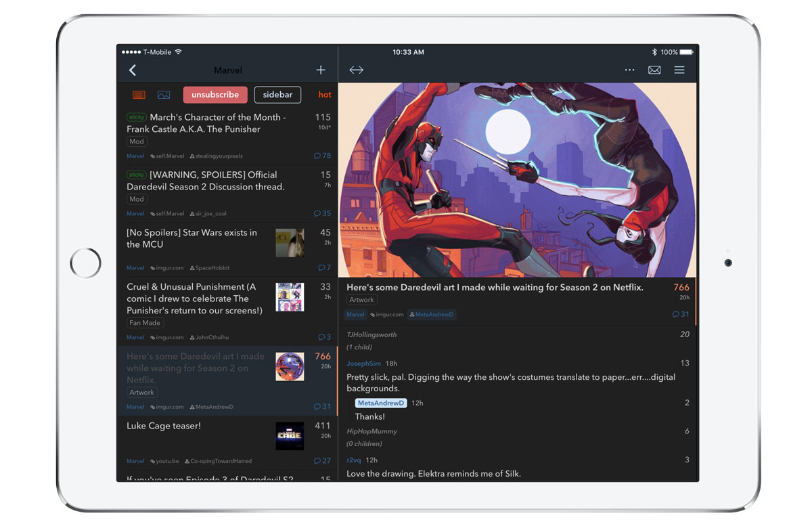Select the "Thanks!" reply comment

pos(370,416)
